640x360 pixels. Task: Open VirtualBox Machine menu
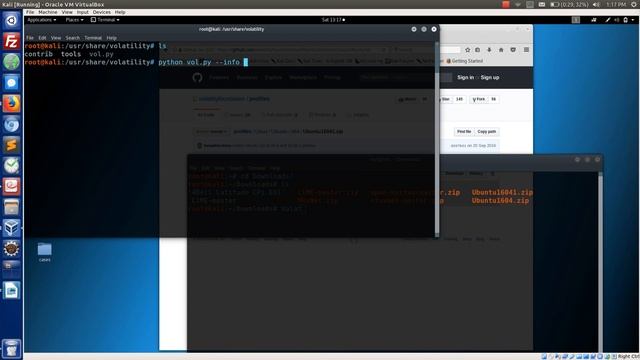[x=48, y=12]
